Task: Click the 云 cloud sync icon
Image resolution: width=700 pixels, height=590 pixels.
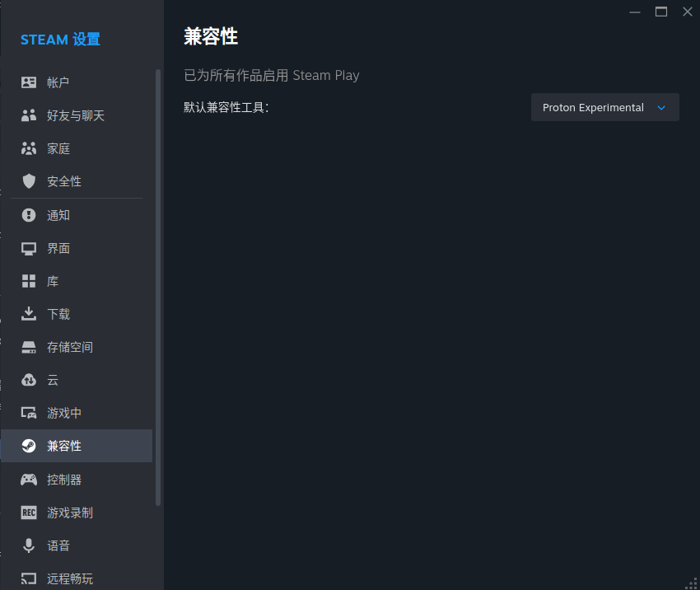Action: 29,380
